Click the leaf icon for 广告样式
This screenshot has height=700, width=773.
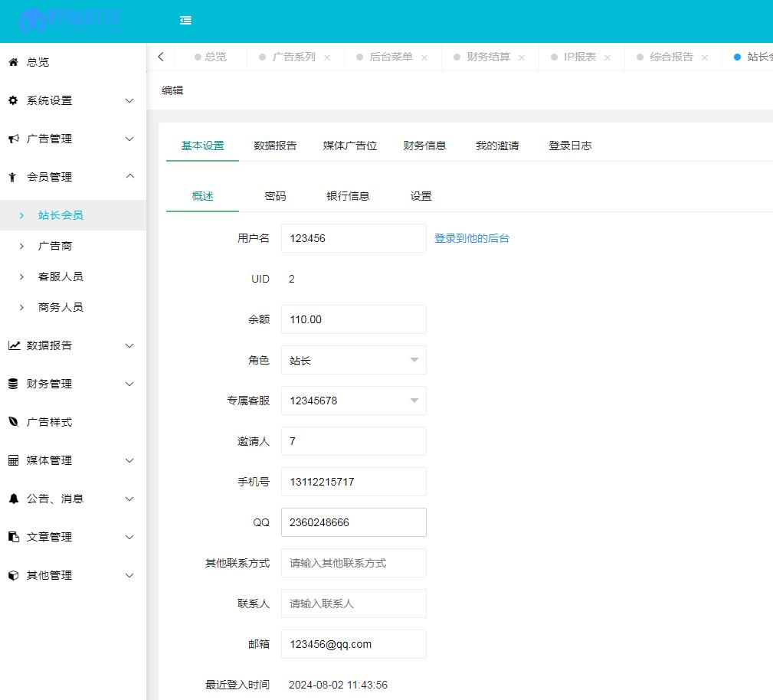click(x=13, y=422)
